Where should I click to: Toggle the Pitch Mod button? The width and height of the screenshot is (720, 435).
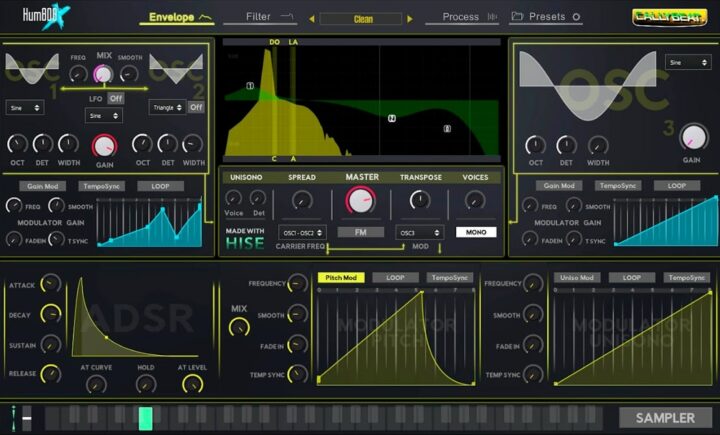340,277
